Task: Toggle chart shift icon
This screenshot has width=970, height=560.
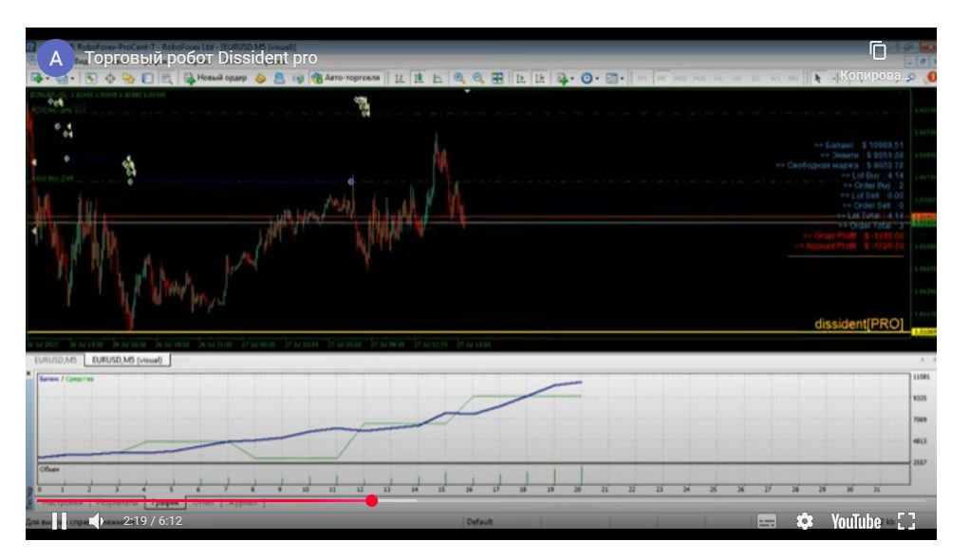Action: [x=539, y=78]
